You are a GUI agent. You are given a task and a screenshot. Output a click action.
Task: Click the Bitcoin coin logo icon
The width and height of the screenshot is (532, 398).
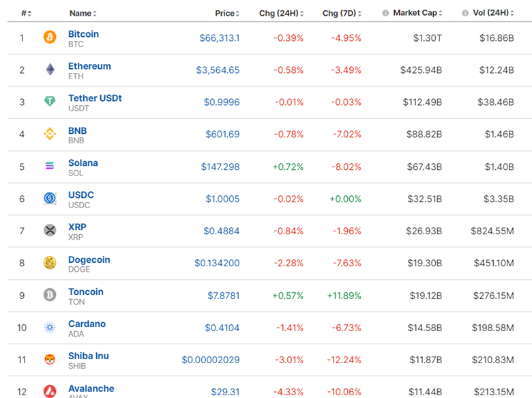click(x=50, y=37)
